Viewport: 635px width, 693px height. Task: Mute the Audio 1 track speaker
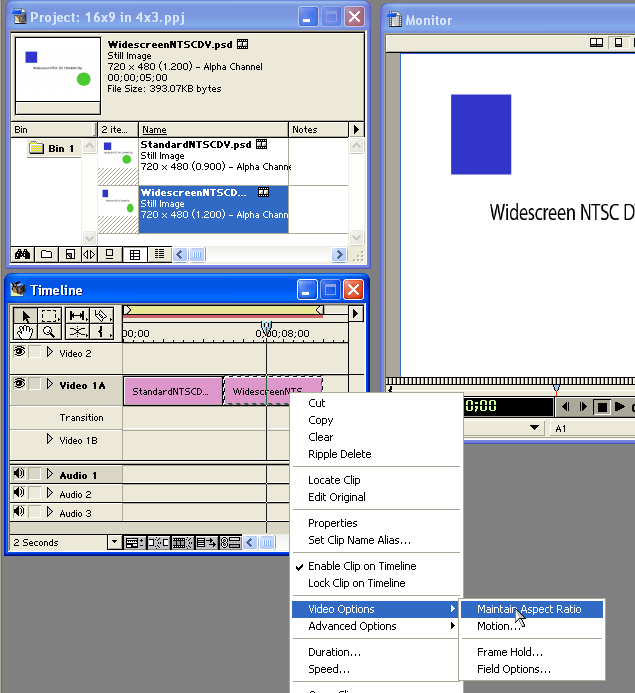tap(19, 475)
